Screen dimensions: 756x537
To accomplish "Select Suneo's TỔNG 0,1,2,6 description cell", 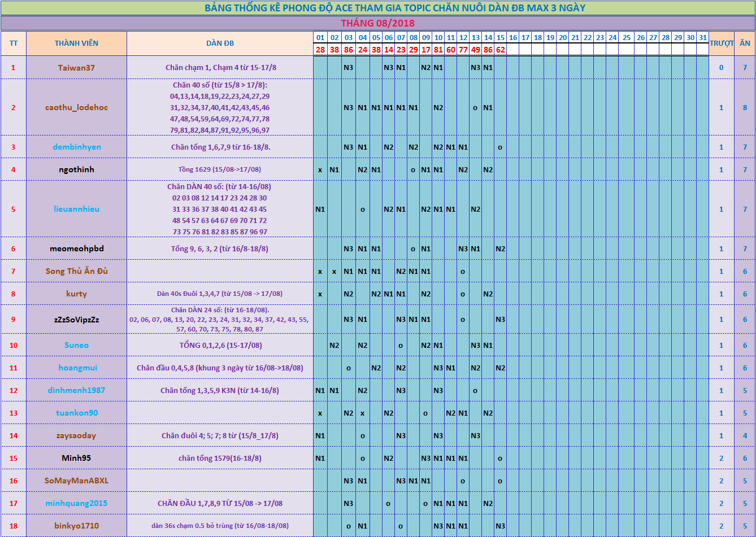I will pos(220,345).
